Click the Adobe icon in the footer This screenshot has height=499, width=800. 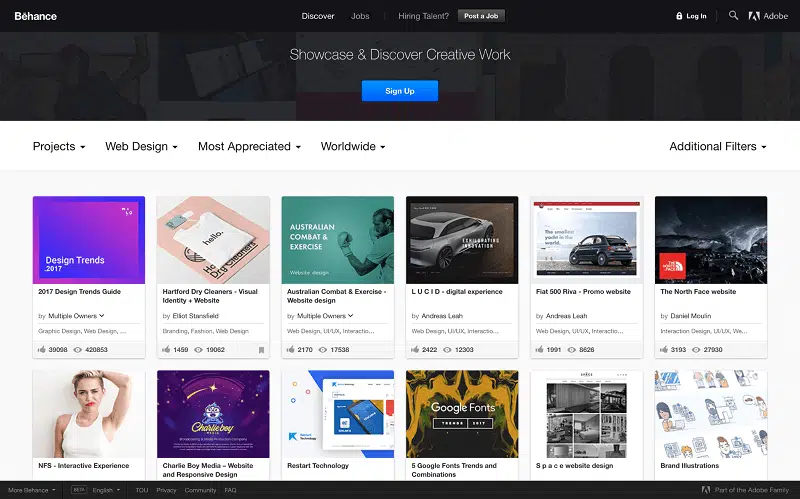707,490
